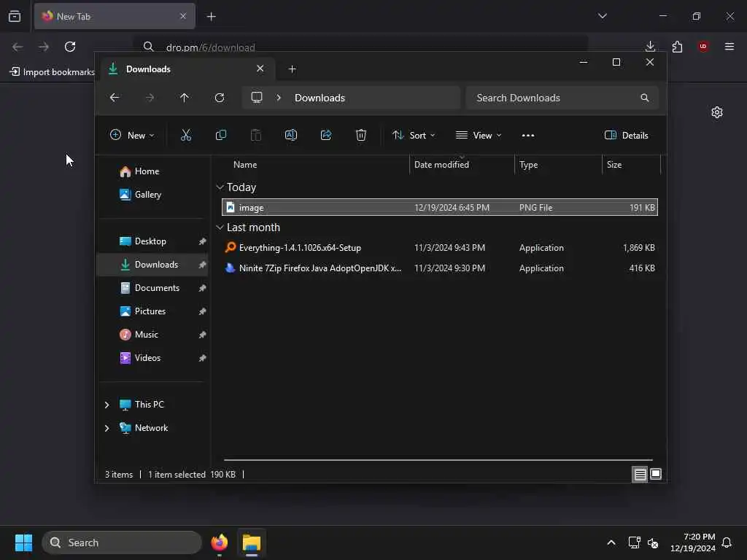Open Firefox extensions puzzle icon
Viewport: 747px width, 560px height.
point(677,46)
